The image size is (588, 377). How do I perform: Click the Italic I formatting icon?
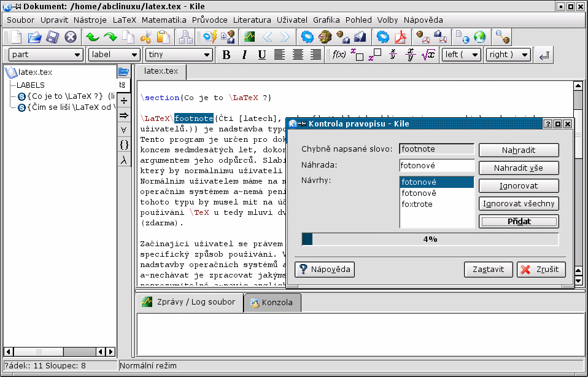click(244, 55)
